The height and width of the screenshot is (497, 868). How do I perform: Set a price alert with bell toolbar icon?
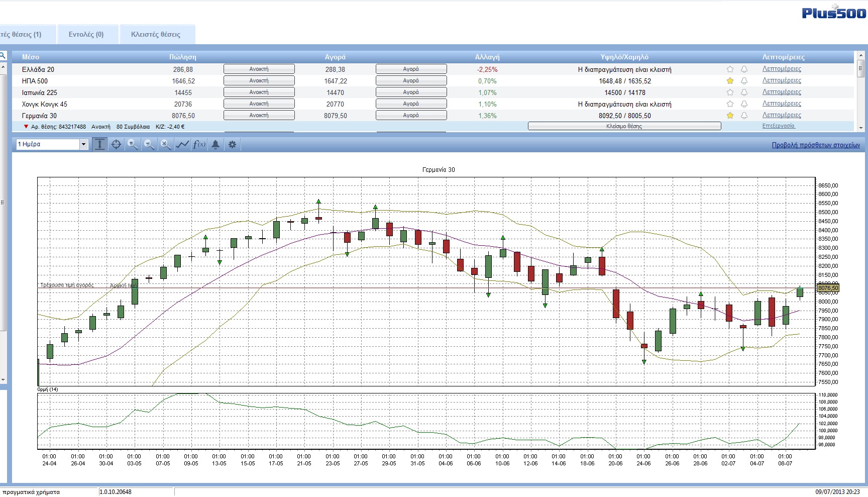click(x=215, y=145)
